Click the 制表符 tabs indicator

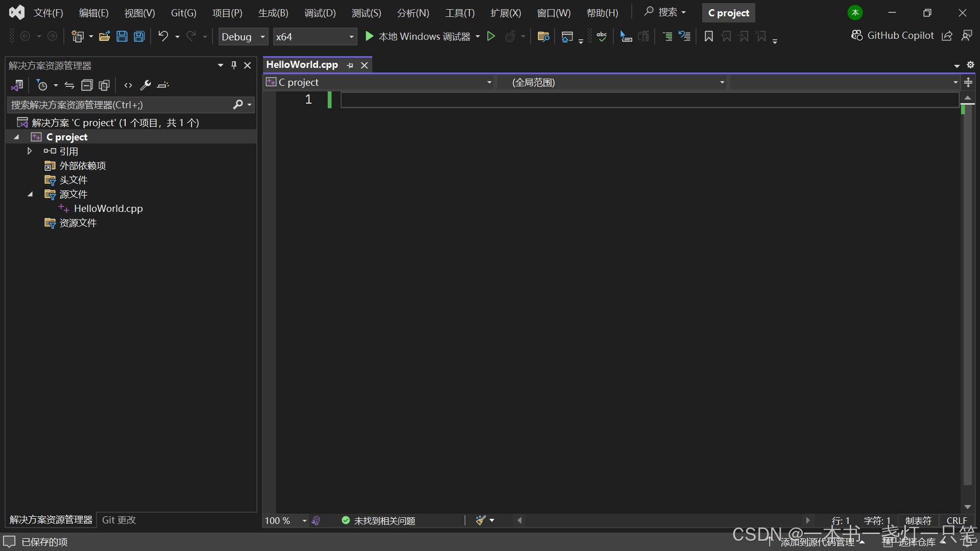click(918, 520)
